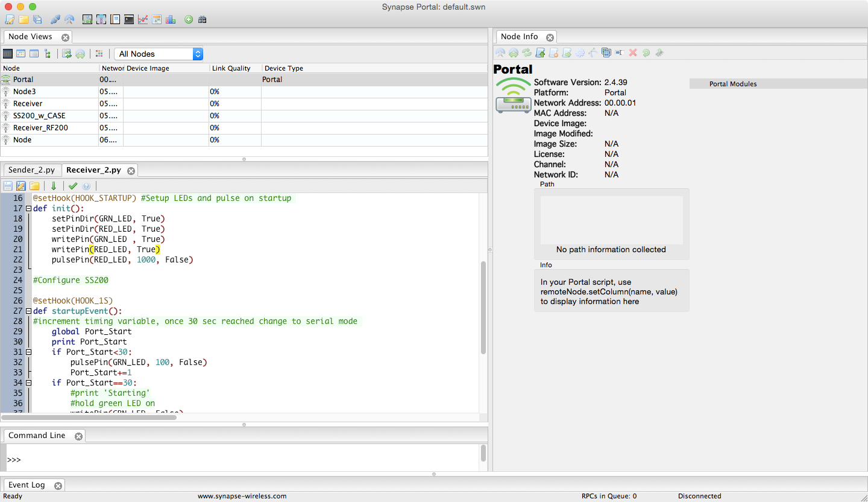Image resolution: width=868 pixels, height=502 pixels.
Task: Click the red X remove node icon
Action: [633, 53]
